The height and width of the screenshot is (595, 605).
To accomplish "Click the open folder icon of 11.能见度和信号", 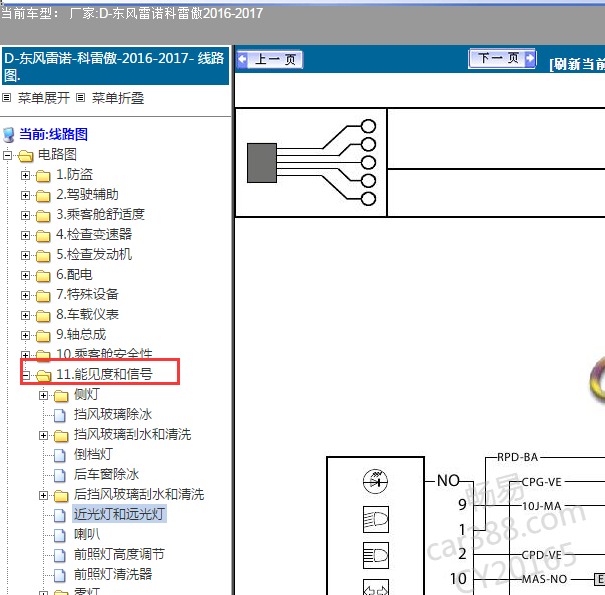I will (x=44, y=375).
